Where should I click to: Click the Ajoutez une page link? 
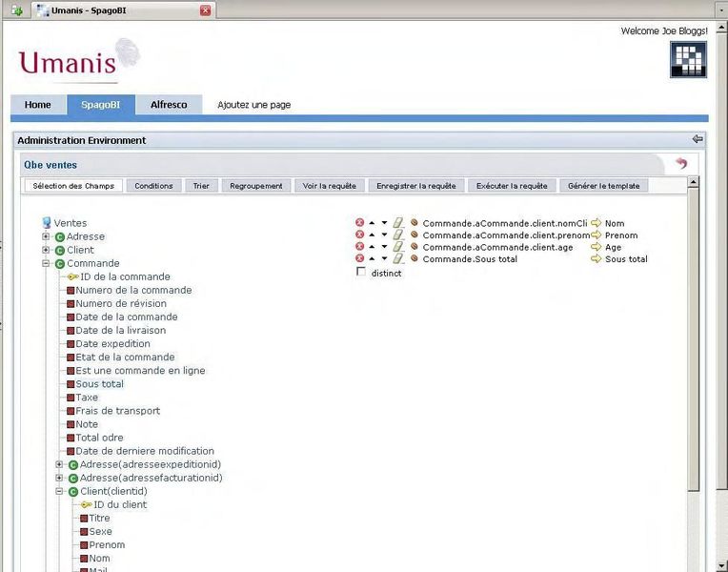tap(253, 105)
